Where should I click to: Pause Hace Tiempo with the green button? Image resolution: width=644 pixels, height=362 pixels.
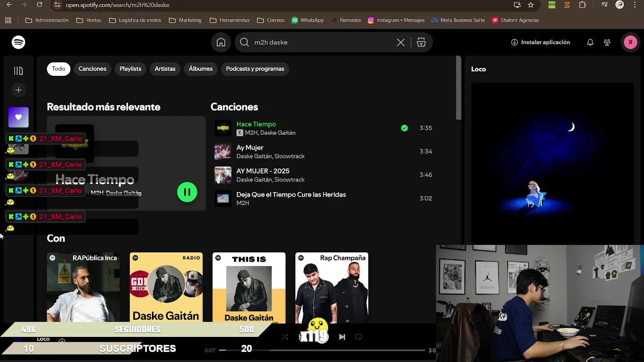tap(187, 192)
